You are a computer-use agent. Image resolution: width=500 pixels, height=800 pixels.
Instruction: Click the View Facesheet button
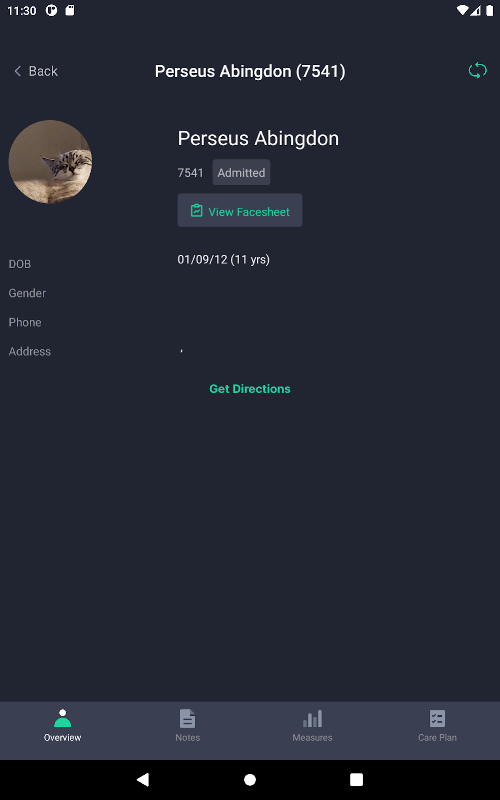(240, 210)
